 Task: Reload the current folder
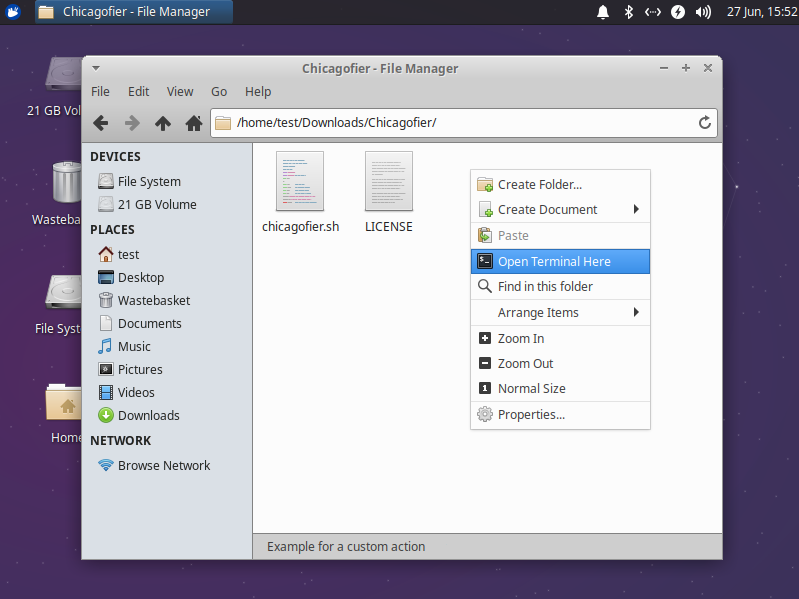point(705,123)
